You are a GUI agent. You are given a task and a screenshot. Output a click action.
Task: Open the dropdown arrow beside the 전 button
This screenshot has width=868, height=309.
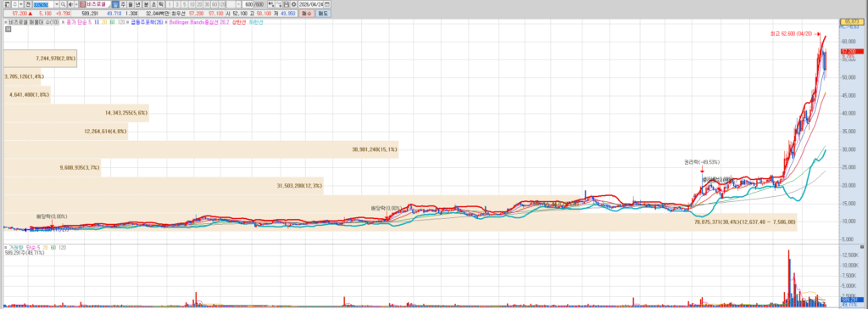click(x=20, y=4)
